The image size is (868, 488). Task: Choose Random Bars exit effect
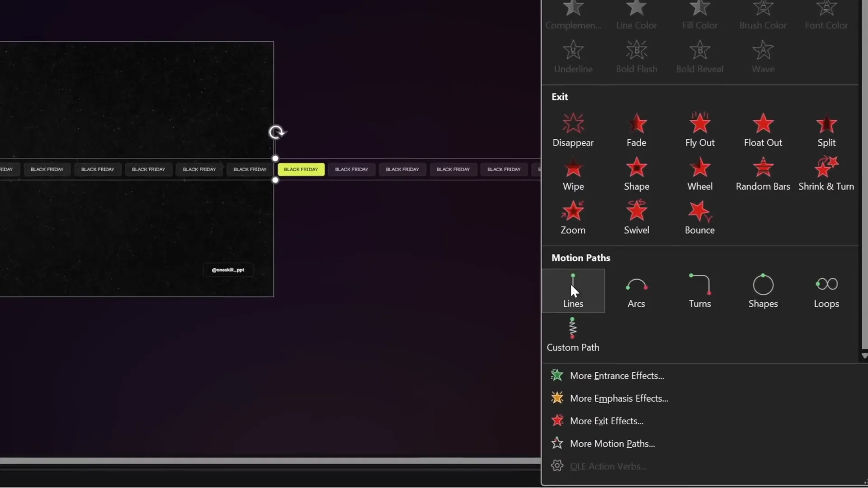point(763,174)
